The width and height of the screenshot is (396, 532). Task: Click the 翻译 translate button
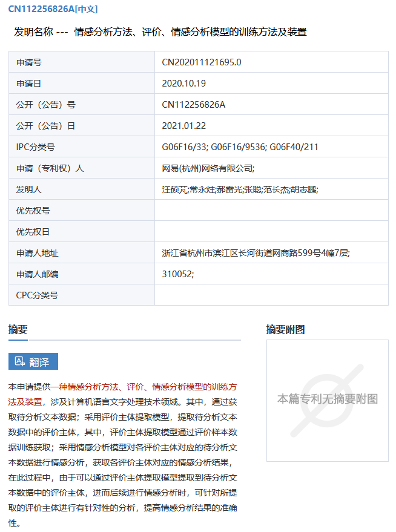[x=33, y=361]
